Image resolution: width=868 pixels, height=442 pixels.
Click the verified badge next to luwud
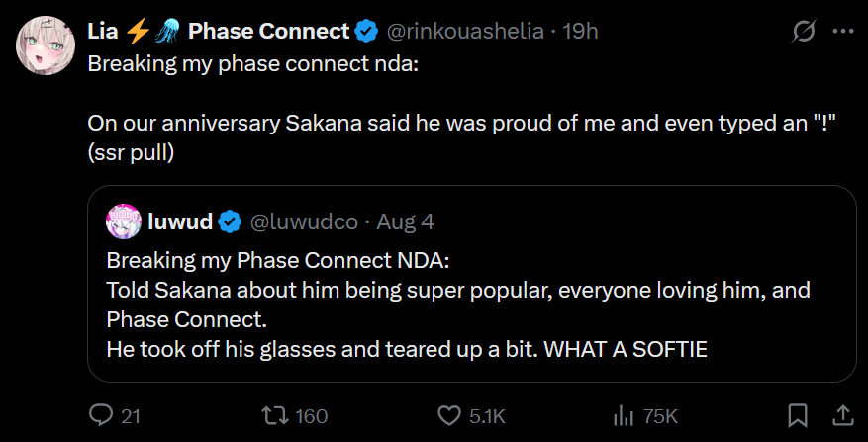tap(230, 221)
